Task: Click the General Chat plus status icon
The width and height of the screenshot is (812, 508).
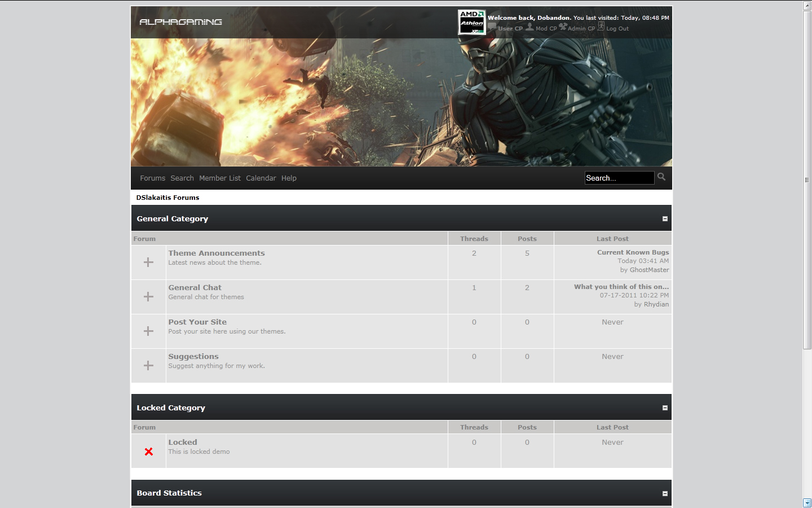Action: click(148, 297)
